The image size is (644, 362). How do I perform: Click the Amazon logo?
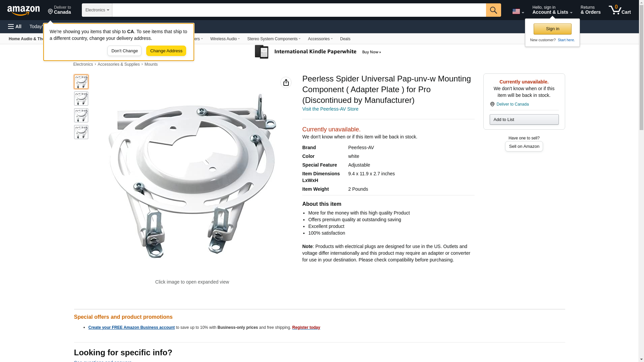(23, 10)
